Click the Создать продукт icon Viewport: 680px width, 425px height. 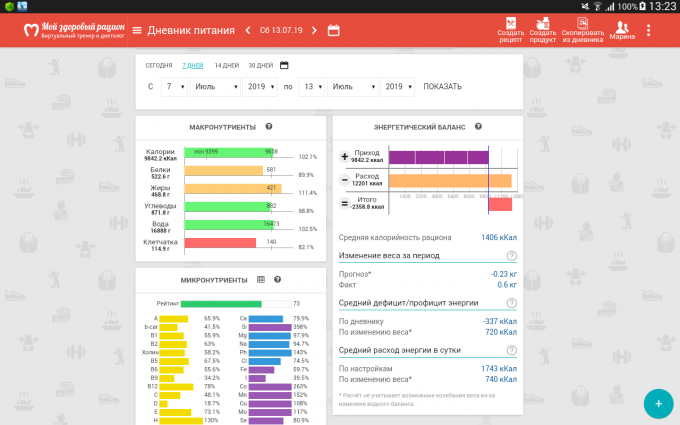coord(543,29)
